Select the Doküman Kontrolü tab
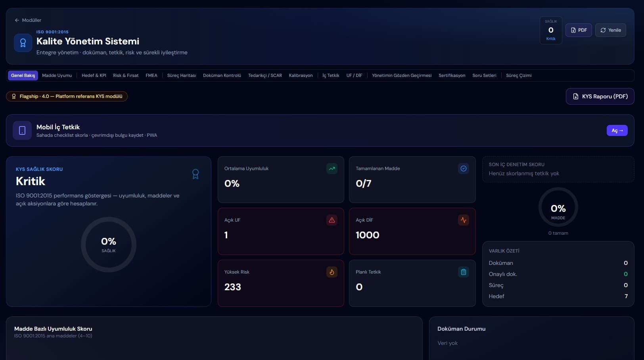This screenshot has width=644, height=360. [x=222, y=75]
